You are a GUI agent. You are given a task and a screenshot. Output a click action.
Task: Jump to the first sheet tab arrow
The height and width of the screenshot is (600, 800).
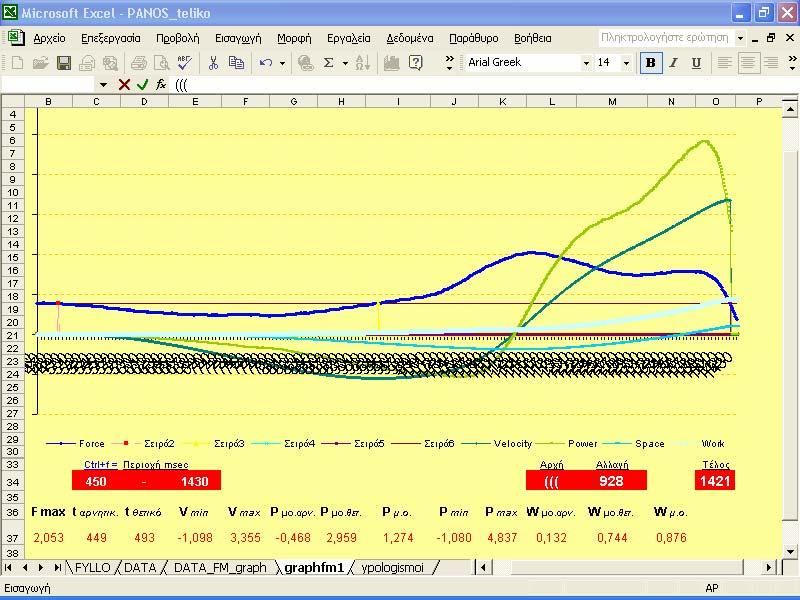[x=8, y=567]
